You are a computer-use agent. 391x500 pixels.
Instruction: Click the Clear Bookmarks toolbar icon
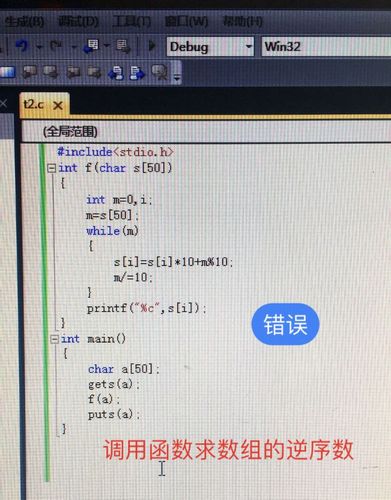[x=160, y=72]
